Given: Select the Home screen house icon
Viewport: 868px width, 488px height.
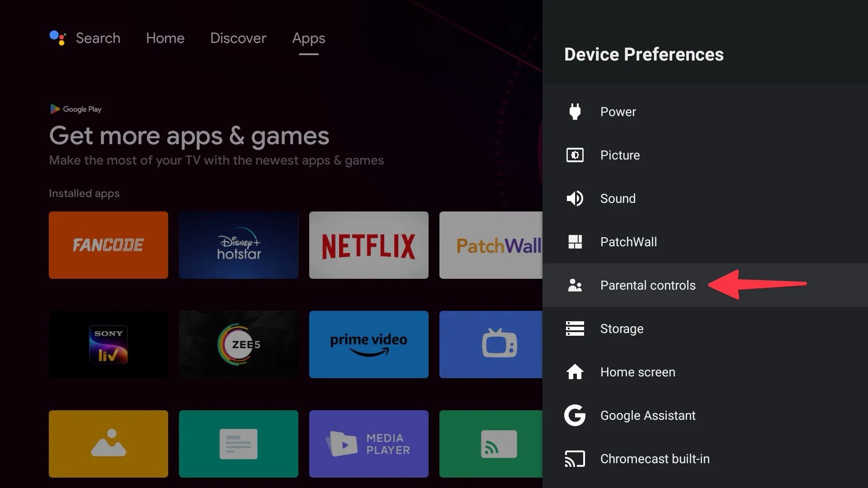Looking at the screenshot, I should [x=575, y=372].
